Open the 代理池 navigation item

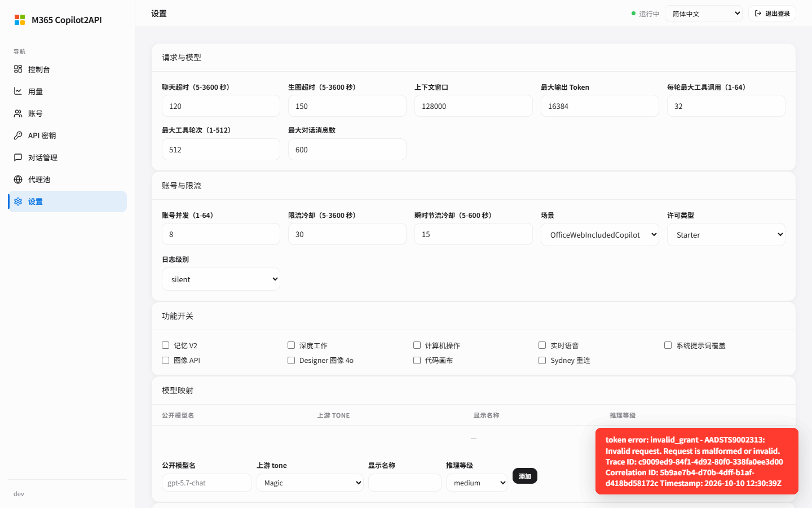point(67,179)
